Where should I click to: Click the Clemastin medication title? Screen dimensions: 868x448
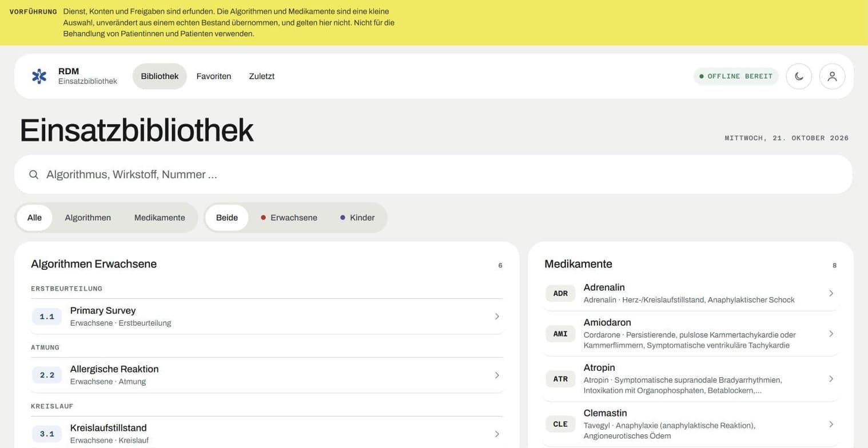tap(606, 413)
